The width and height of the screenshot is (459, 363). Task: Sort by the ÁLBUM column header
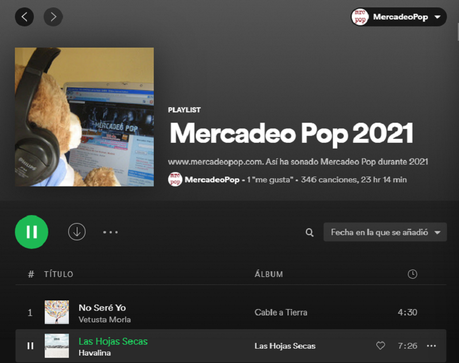pos(269,274)
